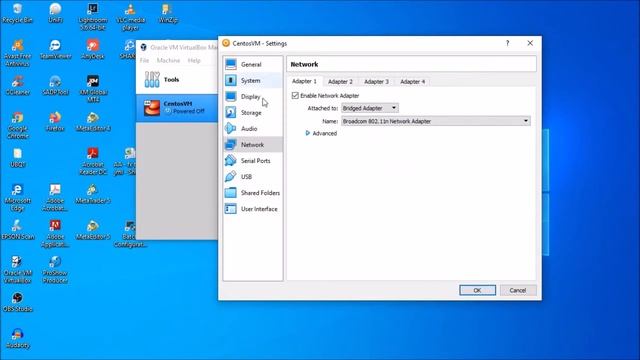Click the Cancel button
Screen dimensions: 640x360
[518, 290]
